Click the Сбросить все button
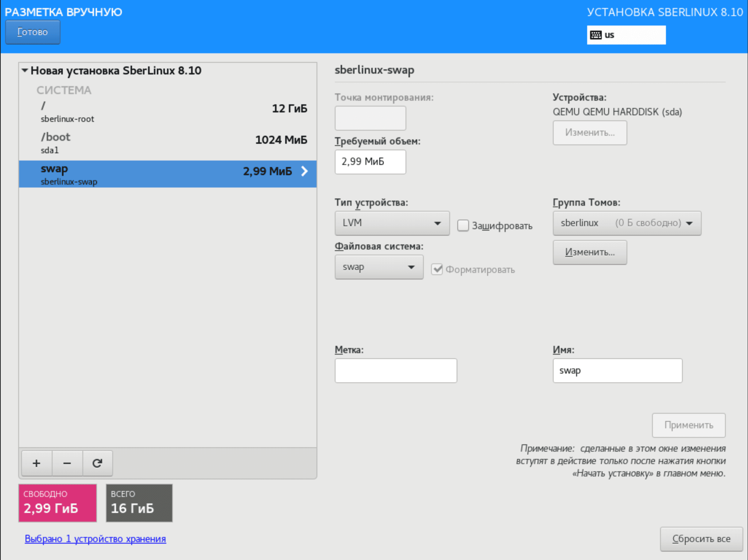 [701, 539]
